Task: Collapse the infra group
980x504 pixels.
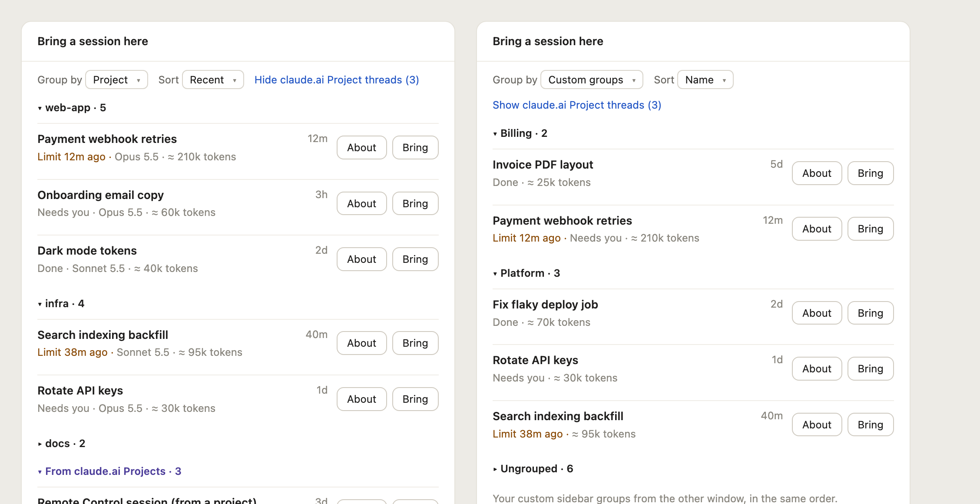Action: click(61, 304)
